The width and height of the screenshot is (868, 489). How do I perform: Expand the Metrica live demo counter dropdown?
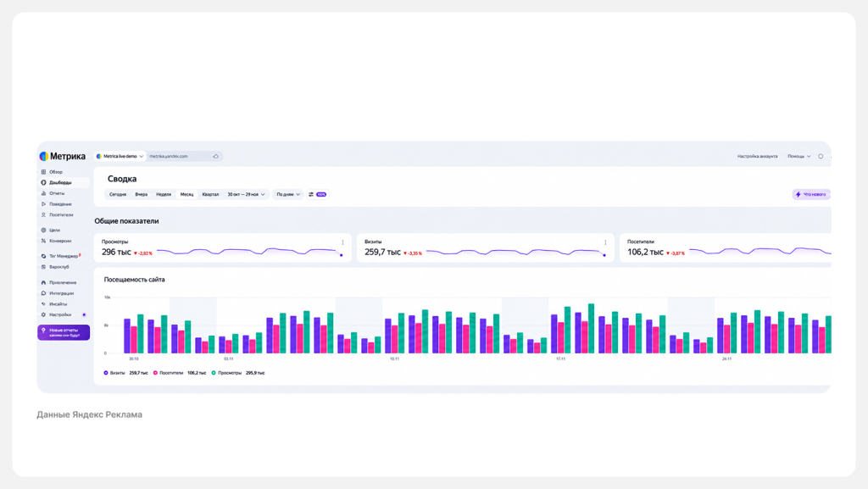(x=120, y=157)
